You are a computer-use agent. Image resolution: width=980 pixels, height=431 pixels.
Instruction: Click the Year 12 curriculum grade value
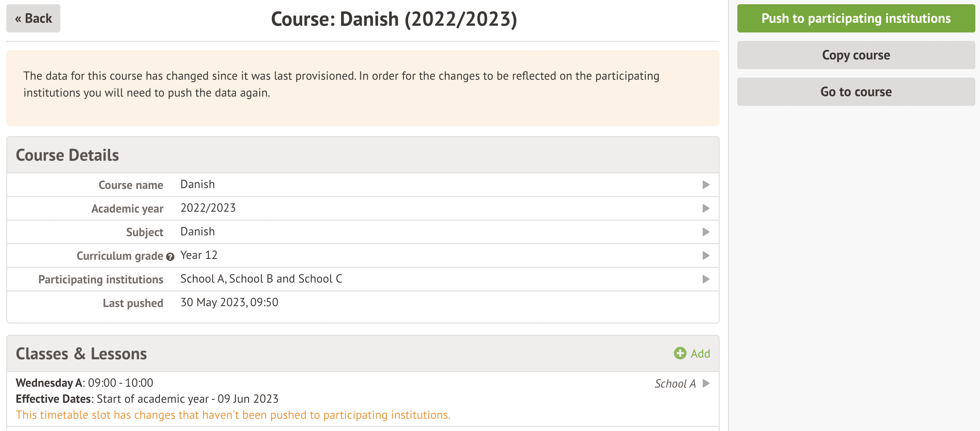tap(199, 255)
